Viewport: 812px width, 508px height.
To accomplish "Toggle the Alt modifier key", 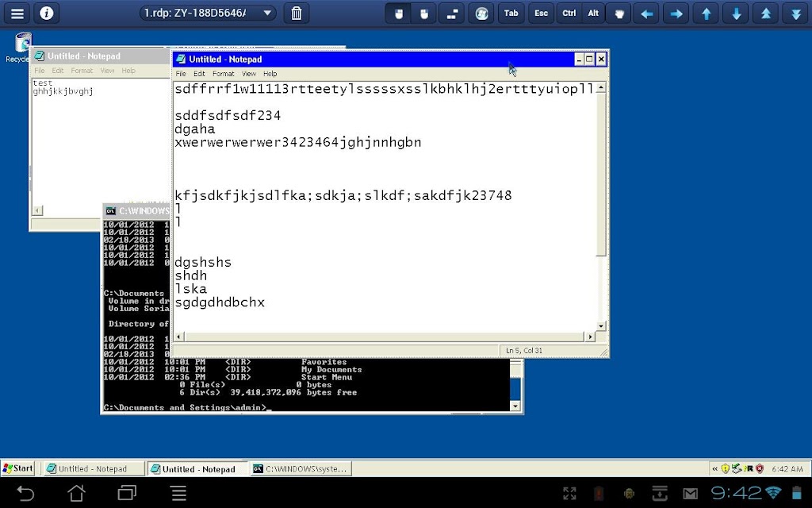I will [x=593, y=13].
